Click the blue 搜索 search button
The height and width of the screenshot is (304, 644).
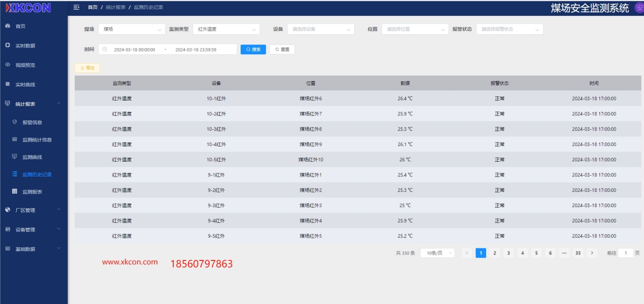(253, 50)
